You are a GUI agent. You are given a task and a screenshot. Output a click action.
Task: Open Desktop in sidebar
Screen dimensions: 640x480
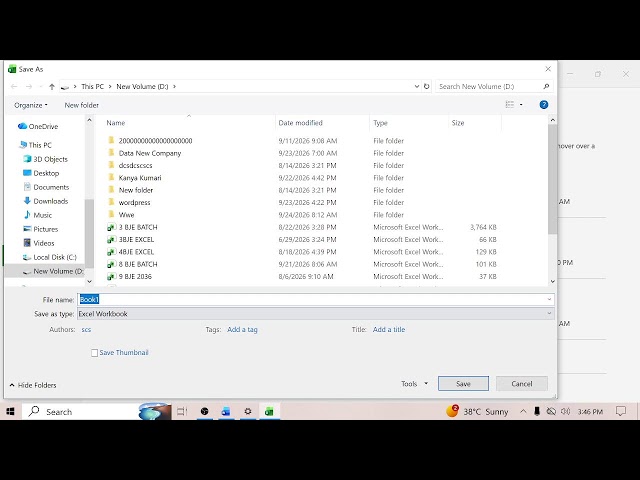click(x=41, y=173)
